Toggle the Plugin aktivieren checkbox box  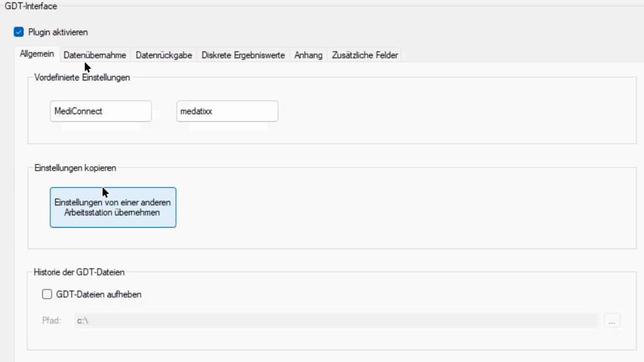point(18,32)
